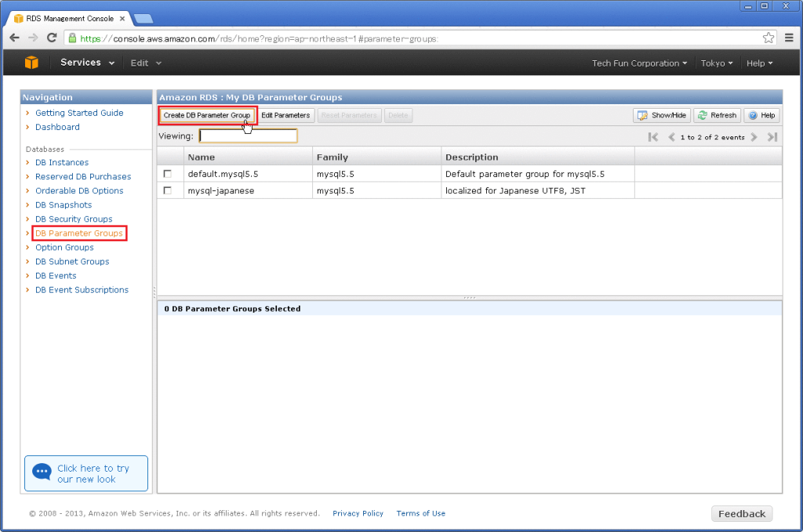Refresh the parameter groups list
This screenshot has height=532, width=803.
pos(717,115)
